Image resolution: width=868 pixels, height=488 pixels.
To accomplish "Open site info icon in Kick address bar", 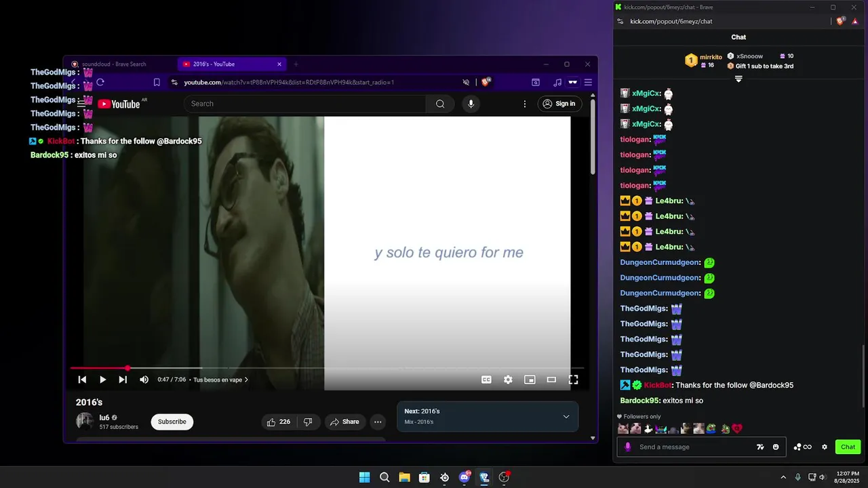I will pos(620,21).
